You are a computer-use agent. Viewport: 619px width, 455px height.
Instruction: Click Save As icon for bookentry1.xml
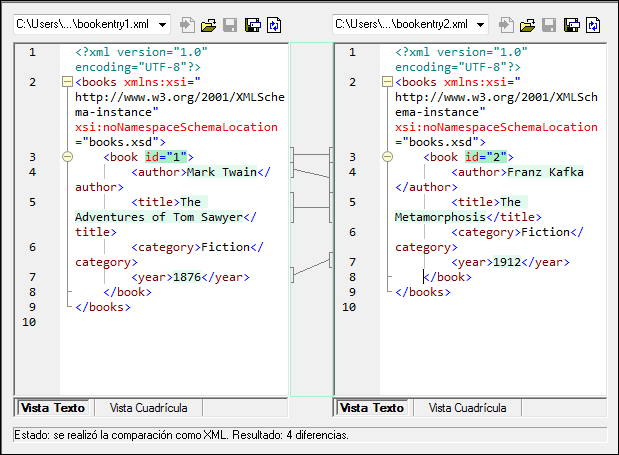[251, 23]
